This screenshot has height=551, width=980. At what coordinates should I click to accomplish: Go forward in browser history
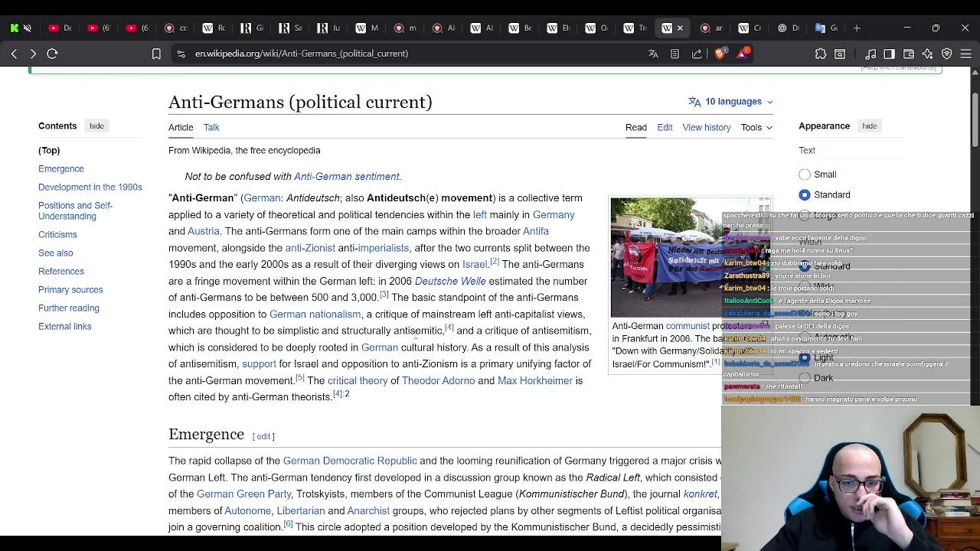tap(33, 54)
